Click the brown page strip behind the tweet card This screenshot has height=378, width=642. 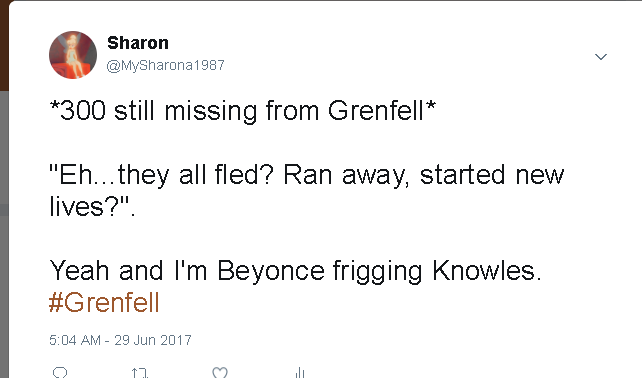click(4, 45)
